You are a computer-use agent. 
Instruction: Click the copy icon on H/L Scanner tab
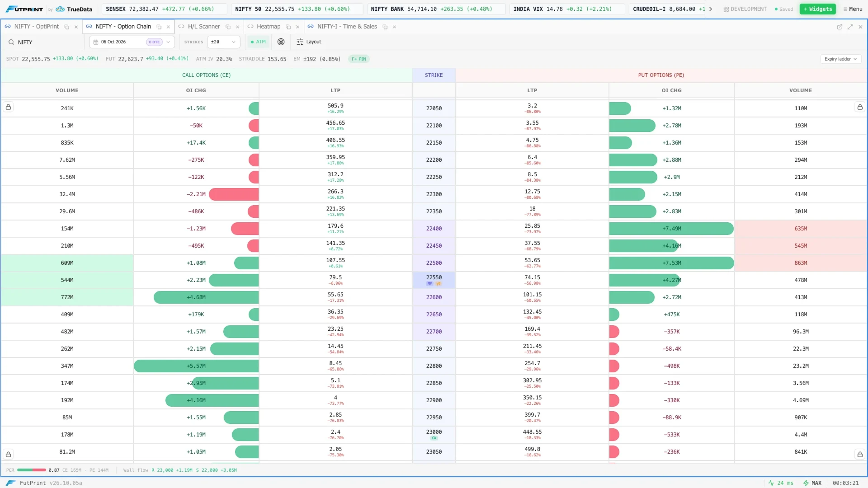coord(228,27)
